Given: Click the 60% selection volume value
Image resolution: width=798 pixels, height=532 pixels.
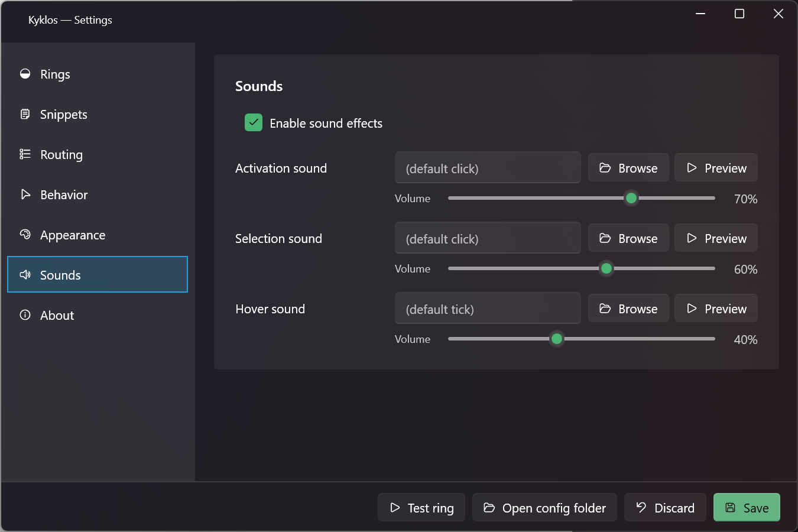Looking at the screenshot, I should tap(745, 270).
